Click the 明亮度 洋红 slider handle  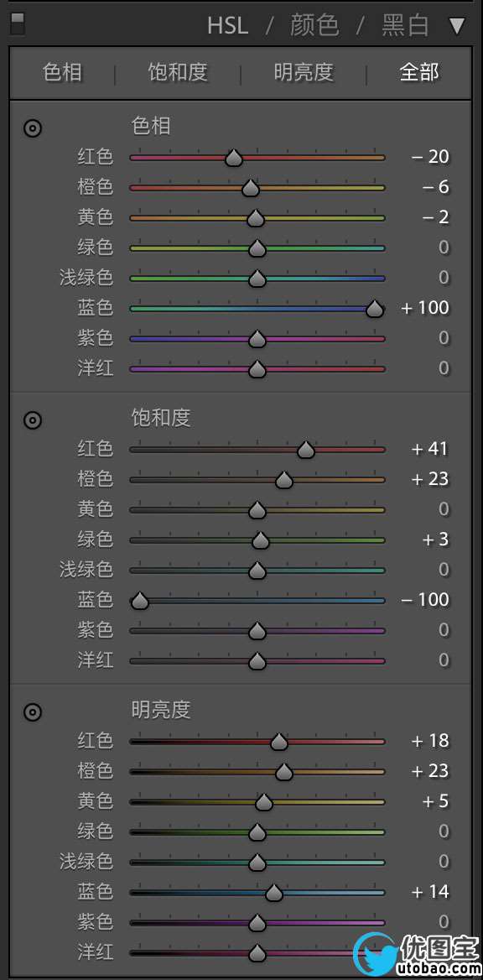tap(257, 953)
